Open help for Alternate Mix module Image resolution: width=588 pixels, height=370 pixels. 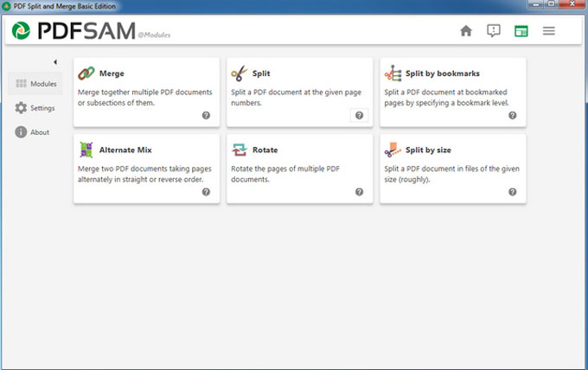[x=206, y=192]
